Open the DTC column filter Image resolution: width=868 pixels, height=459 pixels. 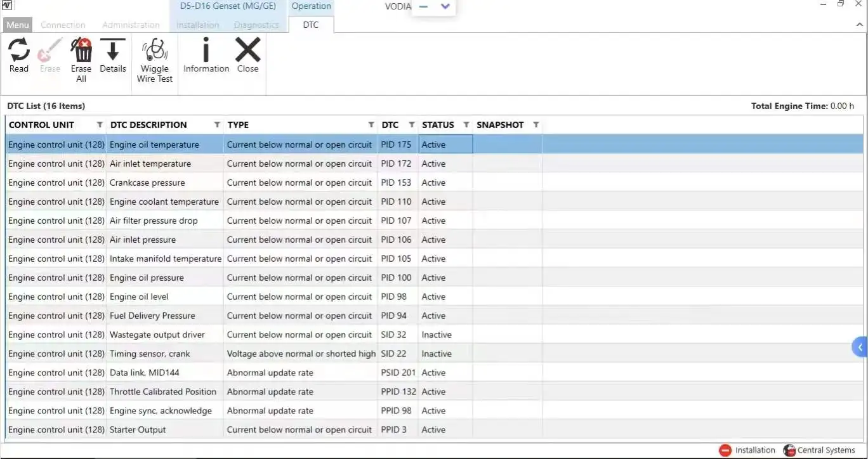click(x=412, y=125)
